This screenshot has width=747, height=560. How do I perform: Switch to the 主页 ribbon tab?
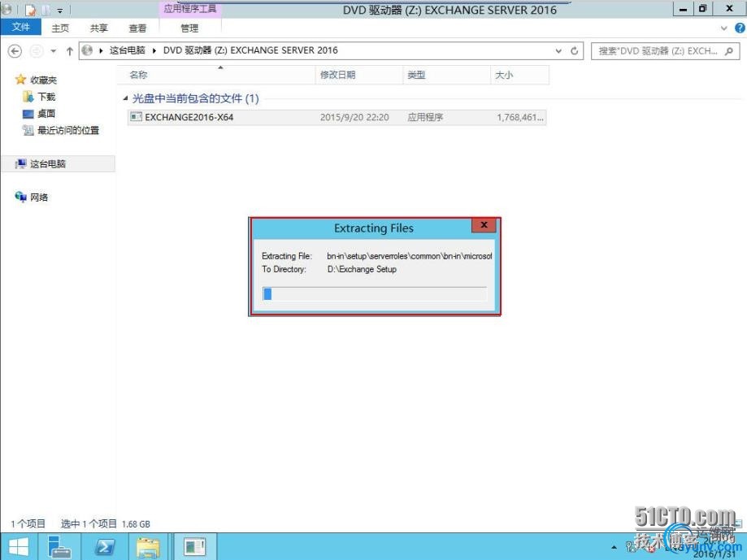click(60, 28)
